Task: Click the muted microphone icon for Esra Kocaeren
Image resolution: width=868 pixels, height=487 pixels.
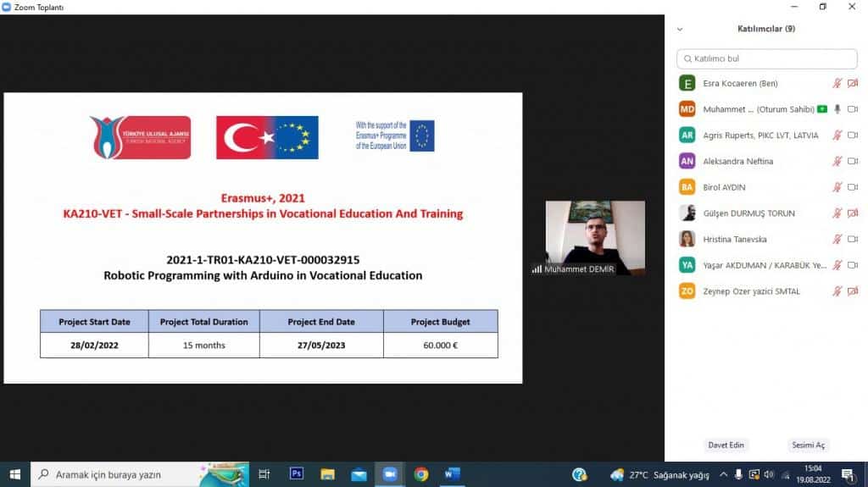Action: (x=837, y=83)
